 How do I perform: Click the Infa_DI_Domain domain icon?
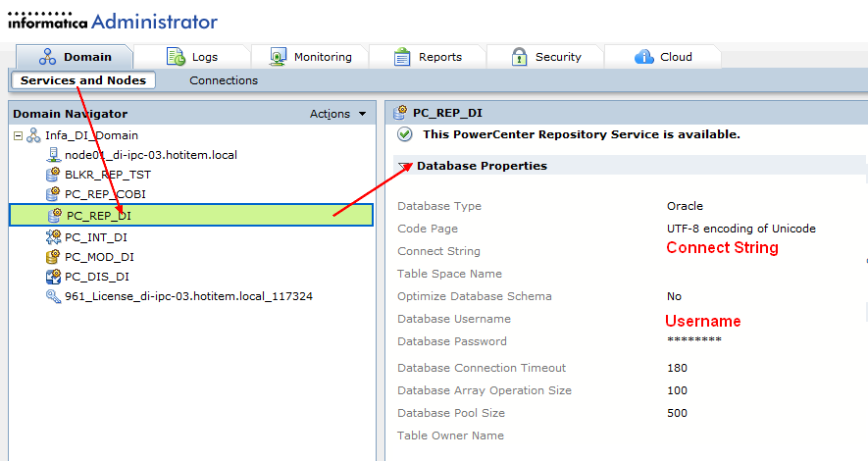pos(33,135)
